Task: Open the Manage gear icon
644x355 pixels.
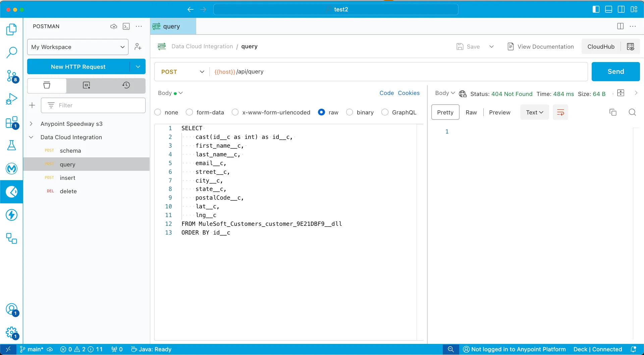Action: (11, 333)
